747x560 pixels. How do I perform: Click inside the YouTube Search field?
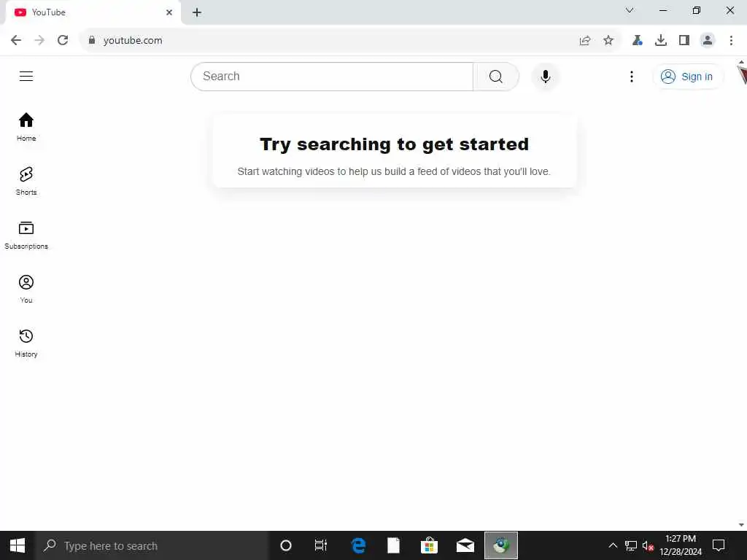[x=332, y=76]
